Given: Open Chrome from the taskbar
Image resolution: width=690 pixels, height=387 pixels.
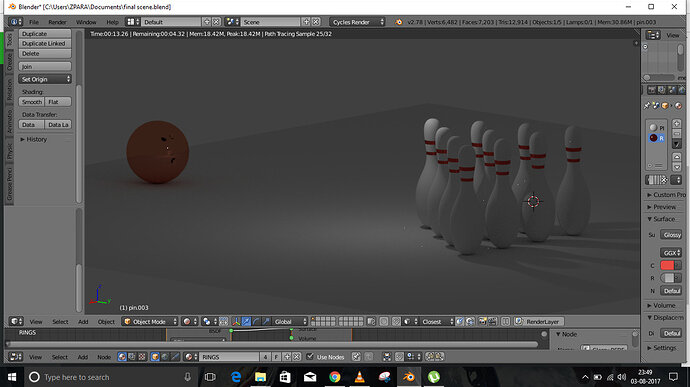Looking at the screenshot, I should [x=335, y=377].
